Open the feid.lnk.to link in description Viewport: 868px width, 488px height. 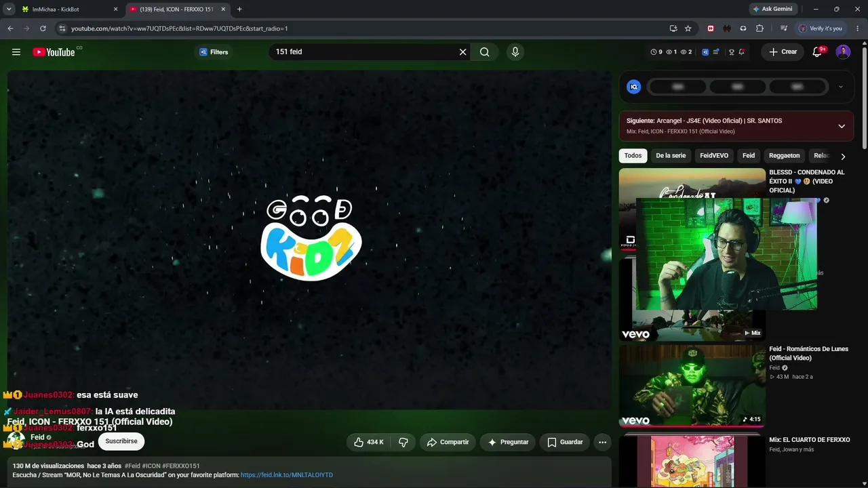pyautogui.click(x=287, y=475)
